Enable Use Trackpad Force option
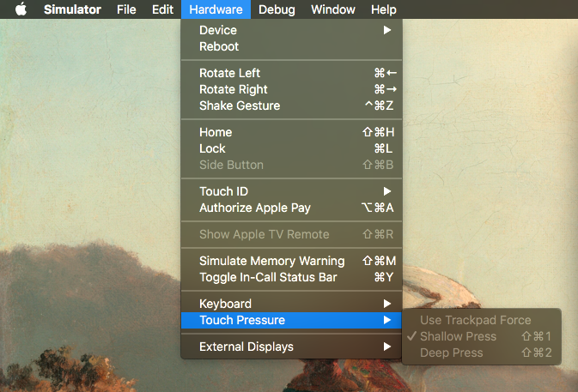 tap(482, 320)
